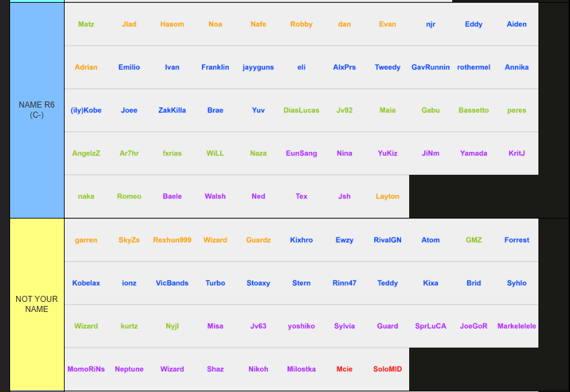Image resolution: width=570 pixels, height=392 pixels.
Task: Select the RivalGN tile
Action: [388, 240]
